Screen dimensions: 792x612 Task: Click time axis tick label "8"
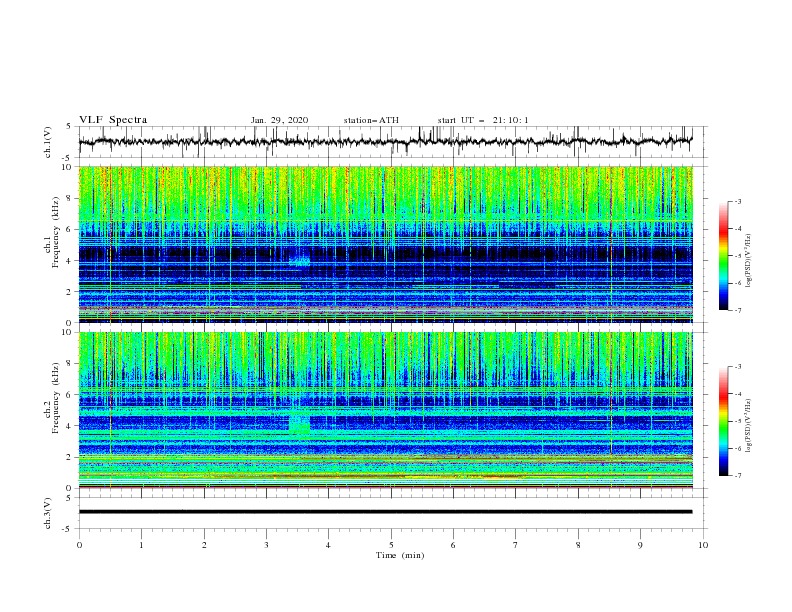[x=578, y=545]
